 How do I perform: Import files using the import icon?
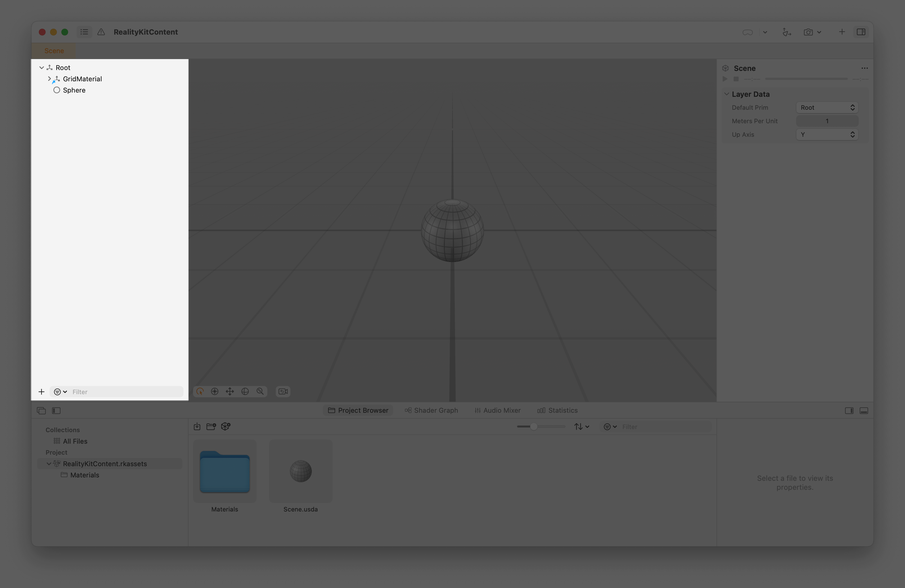click(x=197, y=427)
